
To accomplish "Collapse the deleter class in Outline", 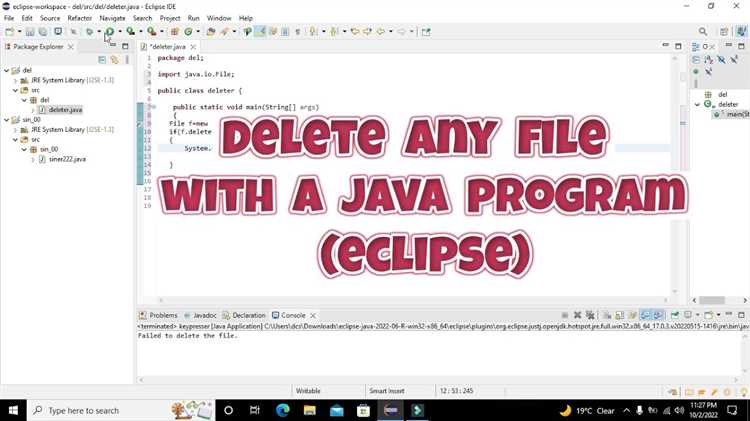I will [697, 104].
